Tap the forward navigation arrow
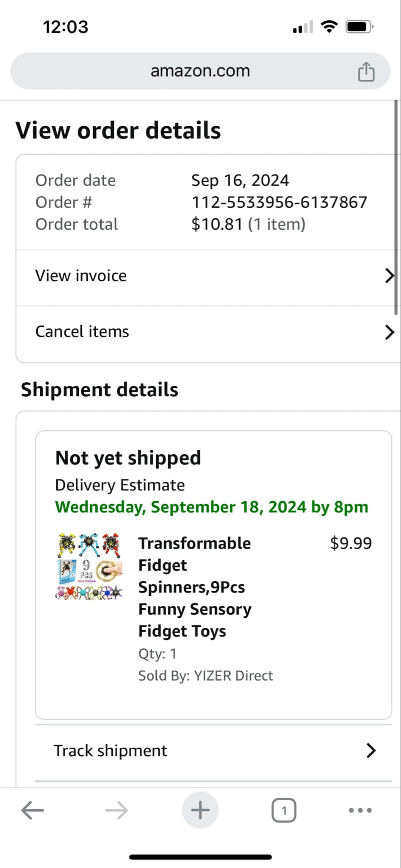 (116, 810)
